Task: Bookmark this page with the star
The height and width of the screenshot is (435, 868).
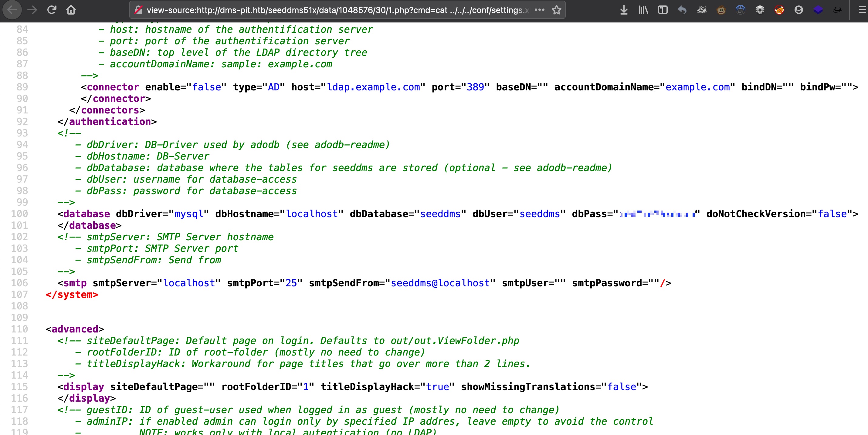Action: pos(557,10)
